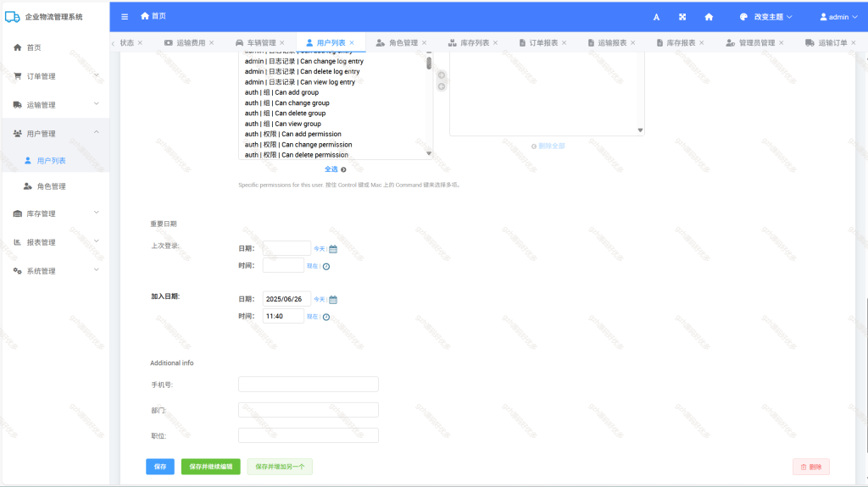Switch to the 角色管理 tab
This screenshot has height=487, width=868.
coord(403,42)
